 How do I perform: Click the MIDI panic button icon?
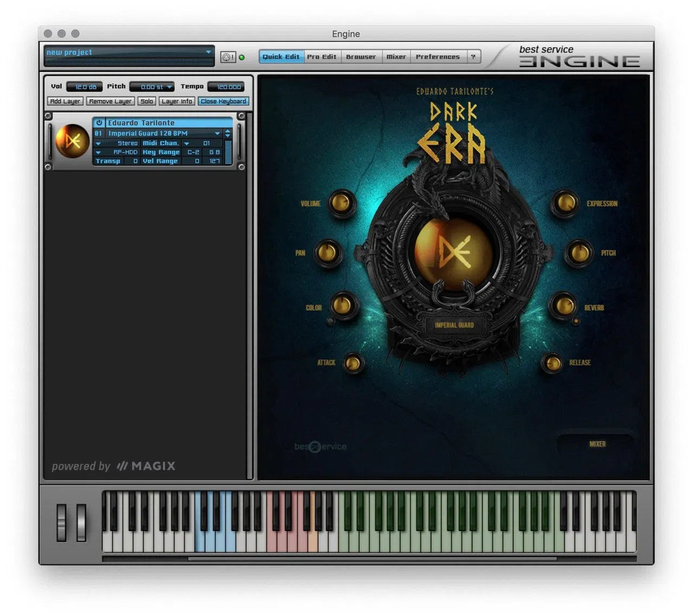click(x=228, y=57)
